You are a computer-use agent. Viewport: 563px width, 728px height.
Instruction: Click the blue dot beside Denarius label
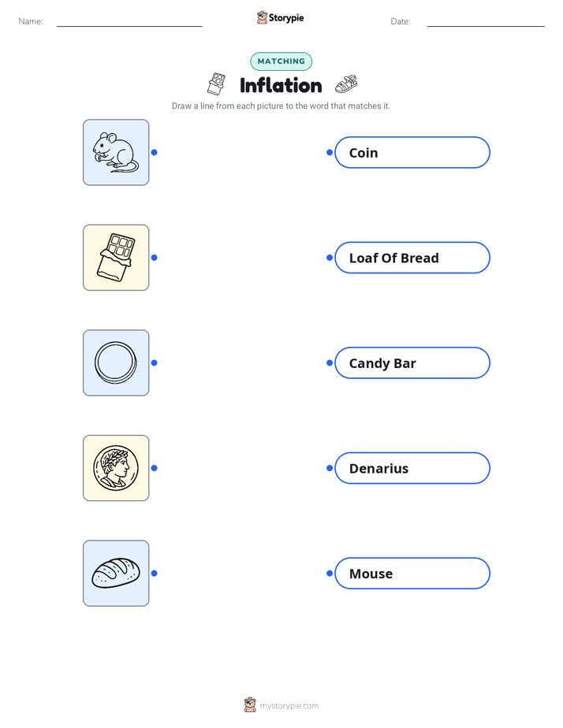point(330,468)
